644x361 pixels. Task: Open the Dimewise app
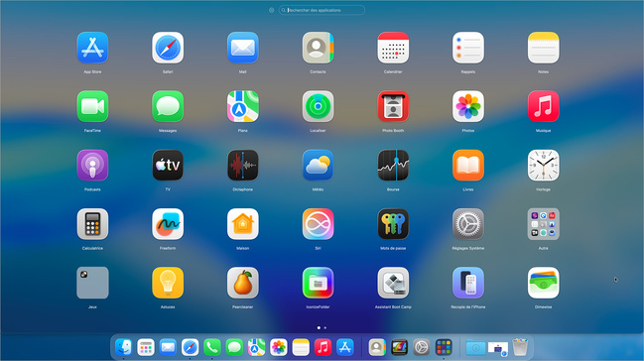pyautogui.click(x=544, y=283)
